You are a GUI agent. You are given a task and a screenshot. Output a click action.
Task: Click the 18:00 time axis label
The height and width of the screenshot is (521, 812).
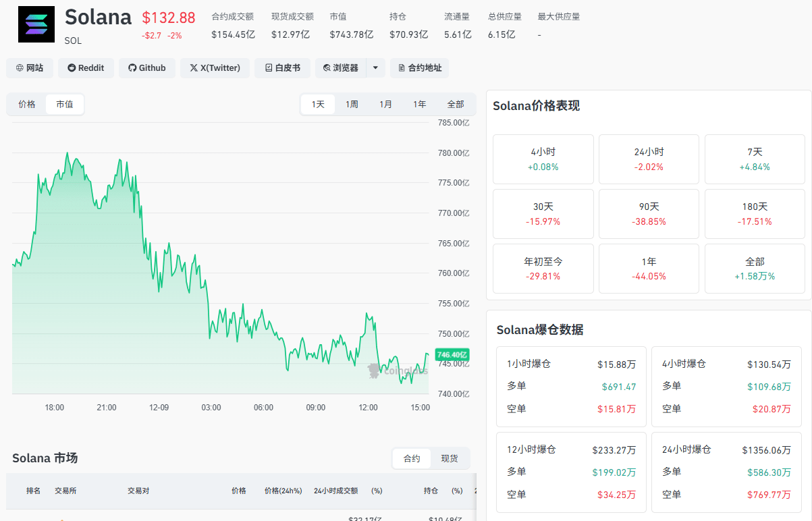55,408
